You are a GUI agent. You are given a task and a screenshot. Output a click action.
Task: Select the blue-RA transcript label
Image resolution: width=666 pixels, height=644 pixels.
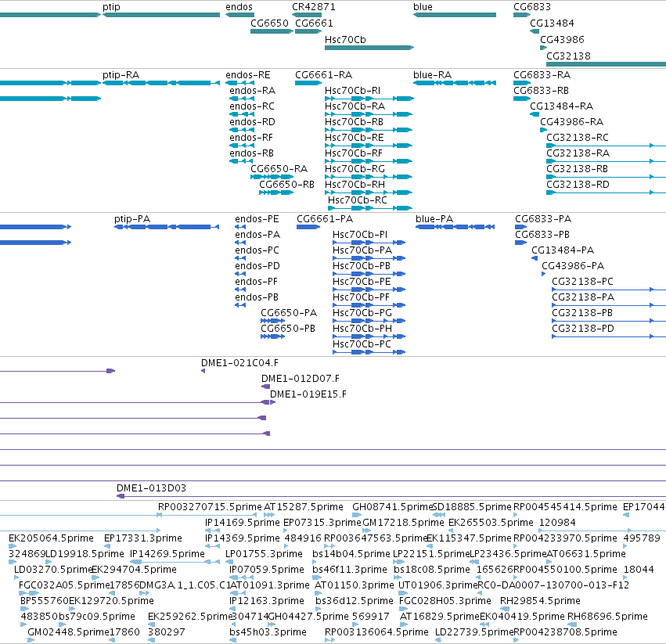click(x=432, y=75)
